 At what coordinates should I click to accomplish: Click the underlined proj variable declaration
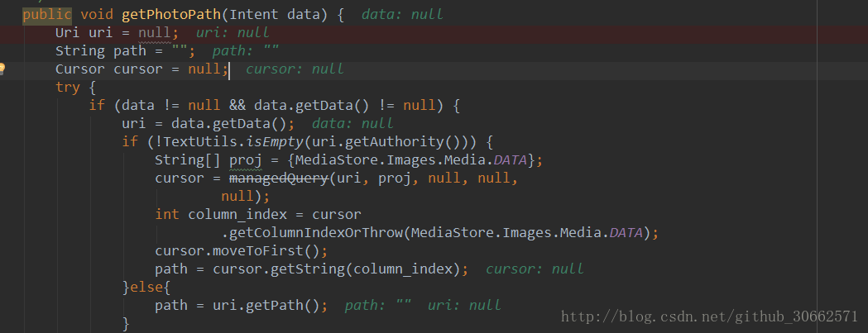coord(246,161)
